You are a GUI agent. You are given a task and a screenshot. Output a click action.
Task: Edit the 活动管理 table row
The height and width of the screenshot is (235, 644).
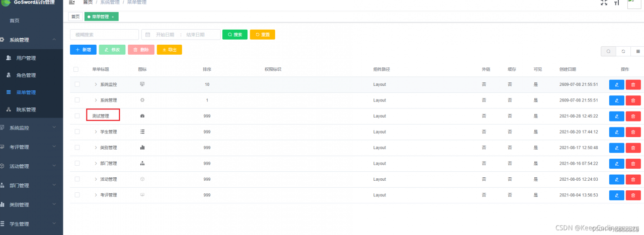(x=616, y=180)
